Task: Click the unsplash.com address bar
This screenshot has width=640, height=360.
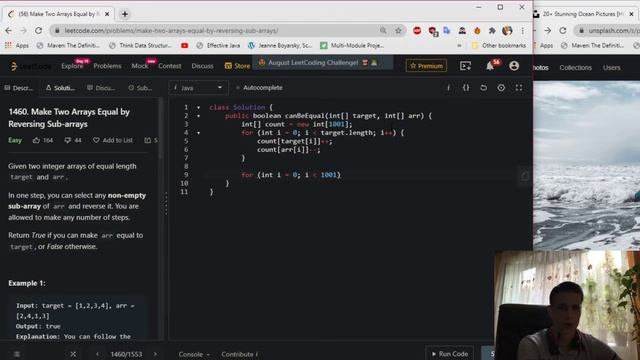Action: point(608,31)
